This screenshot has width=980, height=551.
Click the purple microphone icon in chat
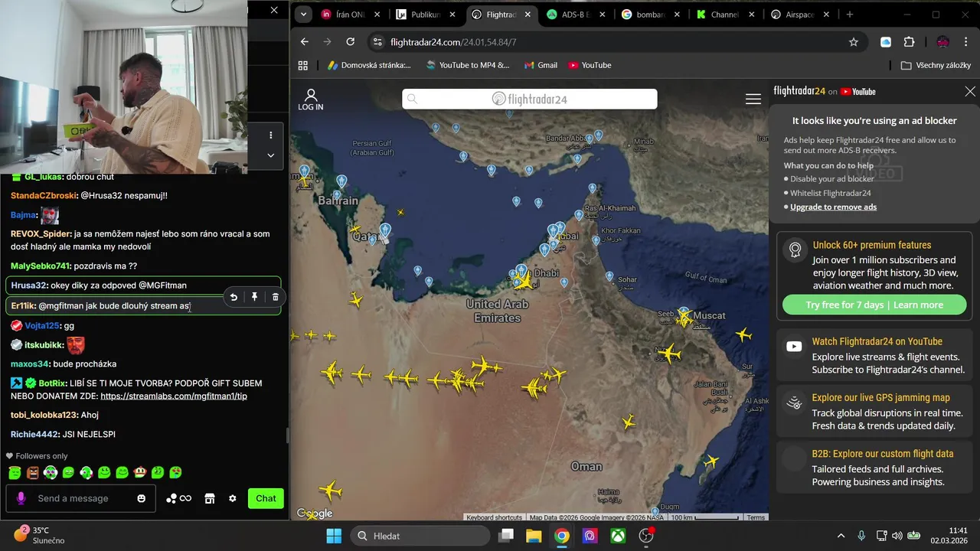pyautogui.click(x=21, y=498)
